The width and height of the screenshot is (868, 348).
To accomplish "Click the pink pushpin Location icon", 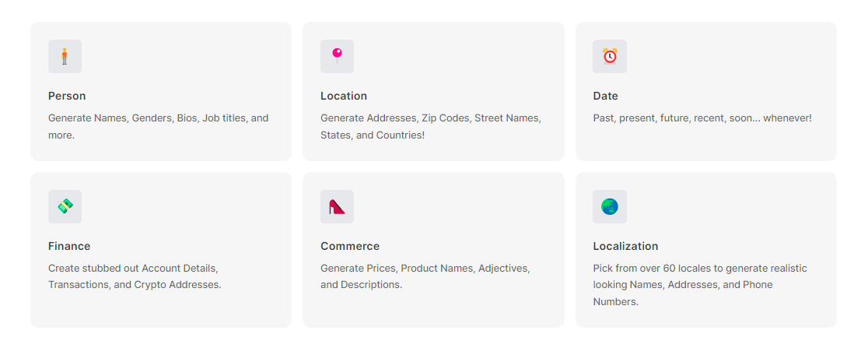I will [337, 57].
